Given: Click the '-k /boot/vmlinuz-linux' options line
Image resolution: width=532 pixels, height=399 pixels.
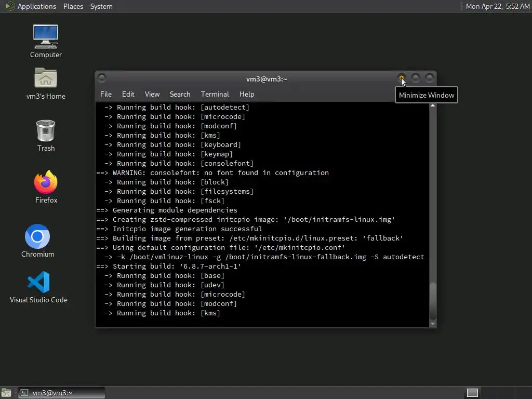Looking at the screenshot, I should click(x=264, y=257).
